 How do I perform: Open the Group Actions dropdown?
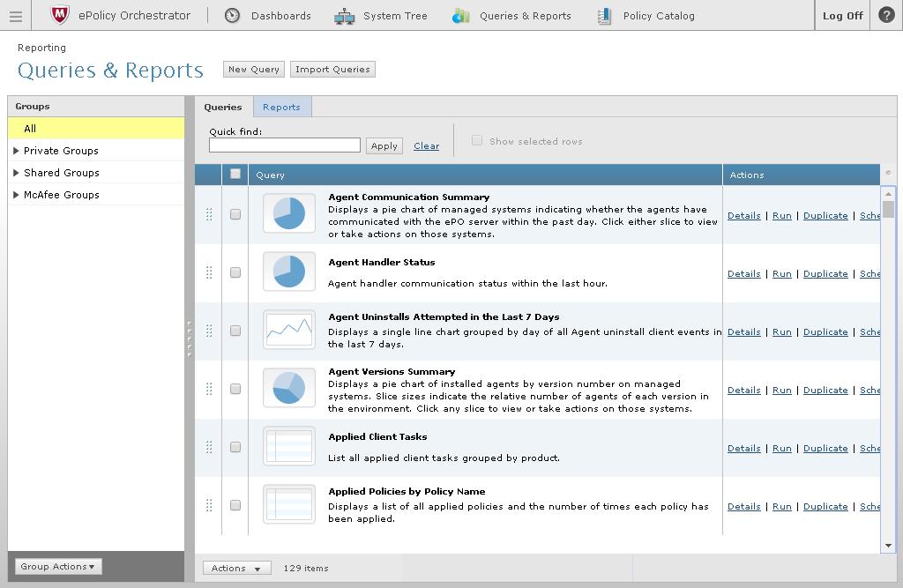tap(57, 567)
